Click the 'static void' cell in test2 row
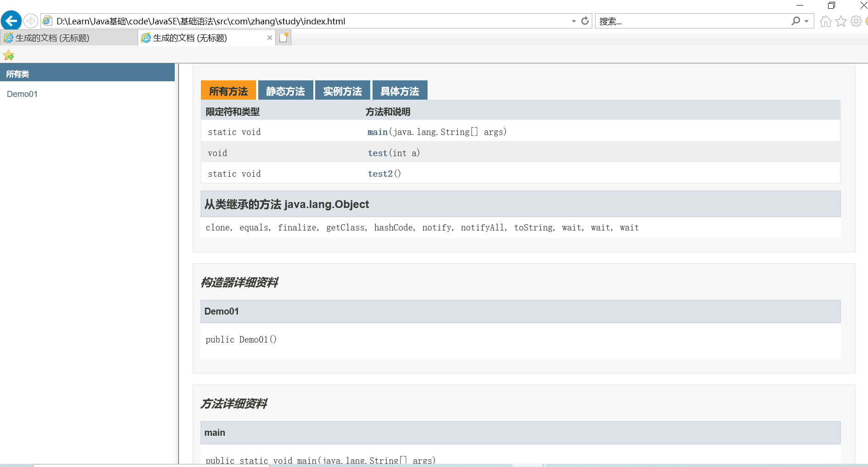The height and width of the screenshot is (467, 868). click(x=234, y=174)
